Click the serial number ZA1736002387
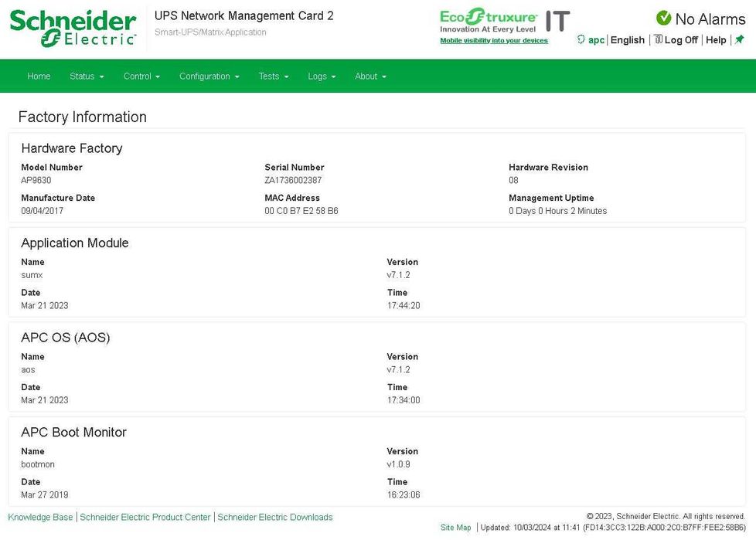 point(293,180)
